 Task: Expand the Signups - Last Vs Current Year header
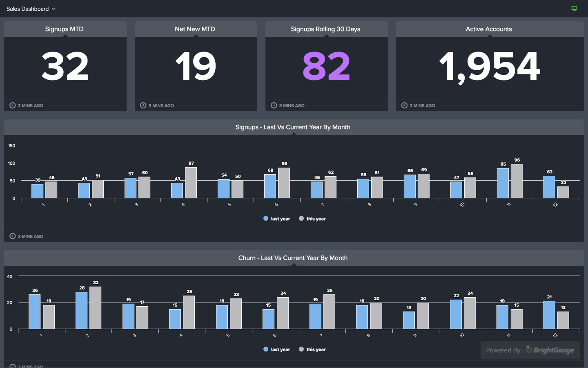pyautogui.click(x=293, y=127)
